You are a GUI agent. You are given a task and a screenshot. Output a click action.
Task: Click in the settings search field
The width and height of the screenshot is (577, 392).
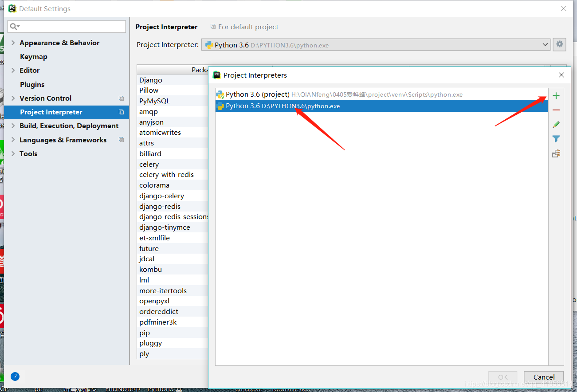coord(67,27)
